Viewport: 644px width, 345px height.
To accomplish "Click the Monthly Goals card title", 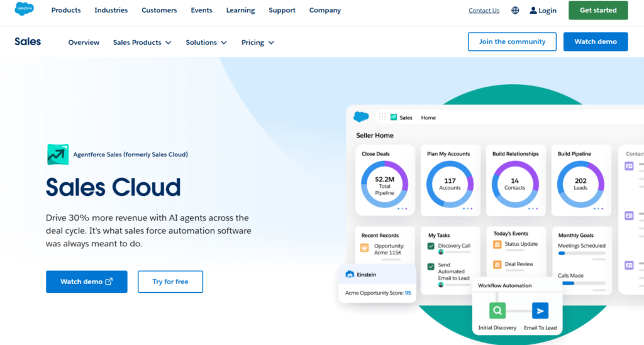I will pyautogui.click(x=576, y=236).
